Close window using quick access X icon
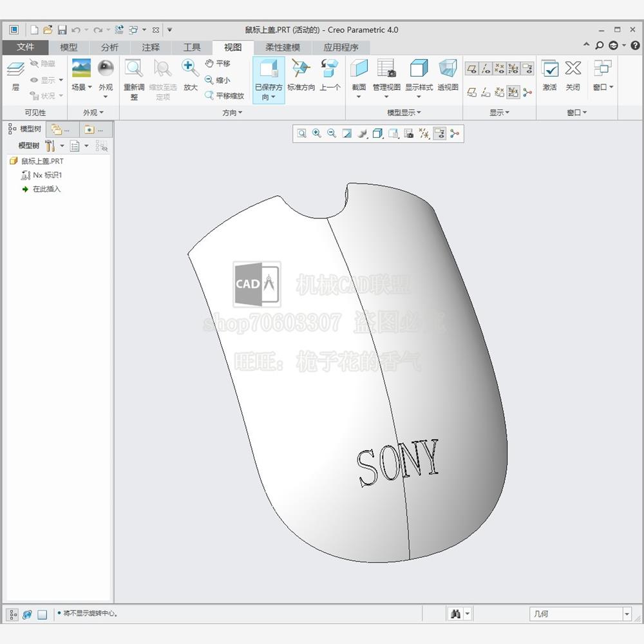Image resolution: width=644 pixels, height=644 pixels. [156, 30]
